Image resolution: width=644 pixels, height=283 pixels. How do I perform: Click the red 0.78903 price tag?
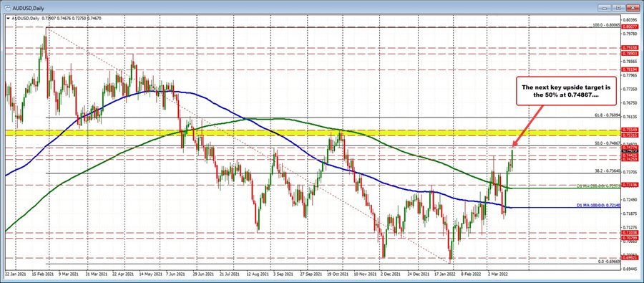[x=629, y=54]
